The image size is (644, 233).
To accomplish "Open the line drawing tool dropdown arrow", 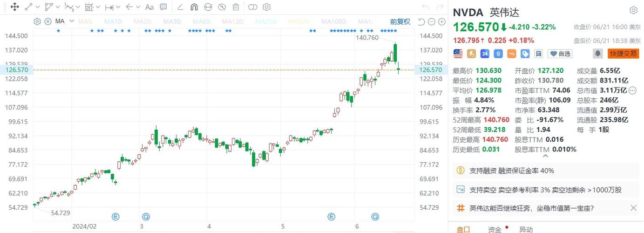I will coord(37,7).
